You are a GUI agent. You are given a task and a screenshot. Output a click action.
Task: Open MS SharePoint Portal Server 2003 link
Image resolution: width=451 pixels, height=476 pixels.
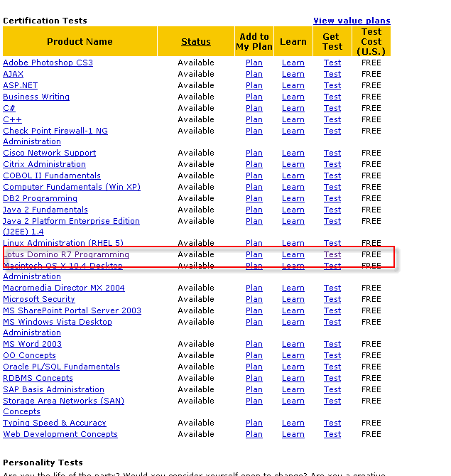pyautogui.click(x=72, y=310)
